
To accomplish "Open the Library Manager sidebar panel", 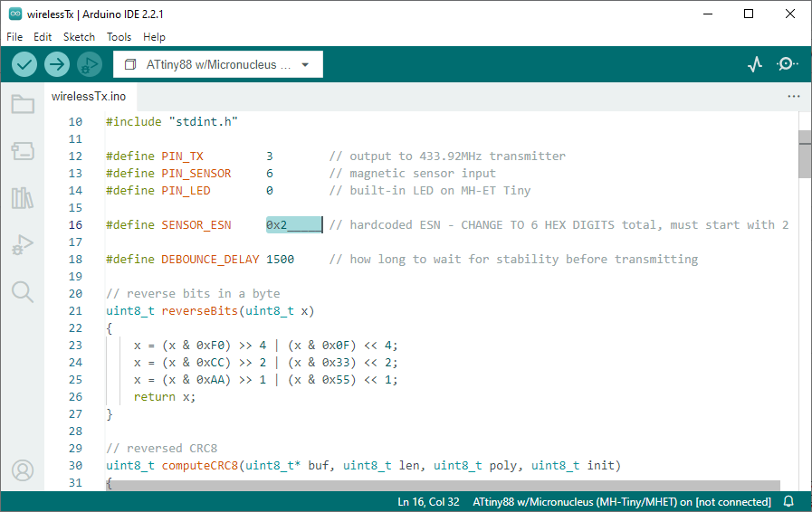I will click(23, 198).
